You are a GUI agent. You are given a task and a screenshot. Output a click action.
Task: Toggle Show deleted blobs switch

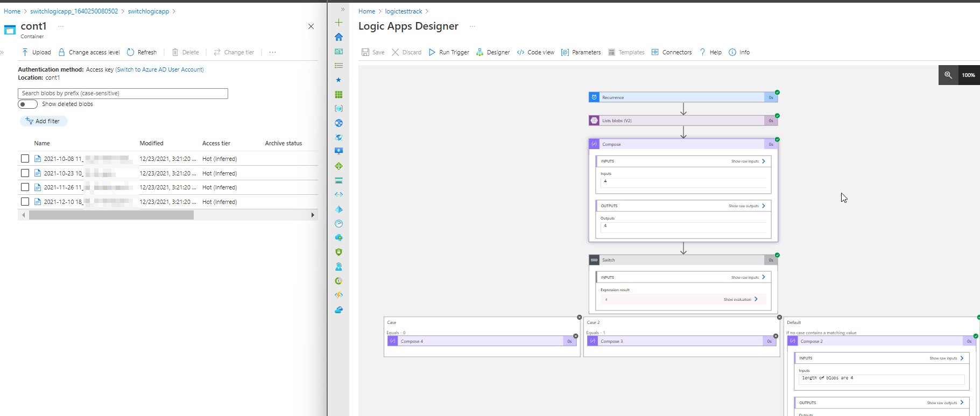pos(27,104)
